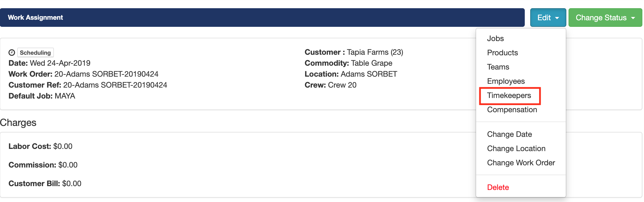Screen dimensions: 644x202
Task: Click the Edit button caret arrow
Action: (x=557, y=18)
